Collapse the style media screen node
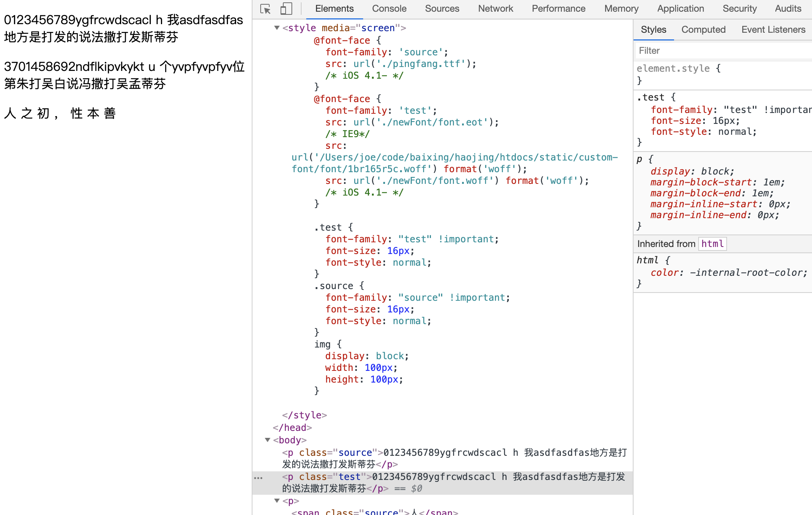The height and width of the screenshot is (515, 812). [277, 28]
